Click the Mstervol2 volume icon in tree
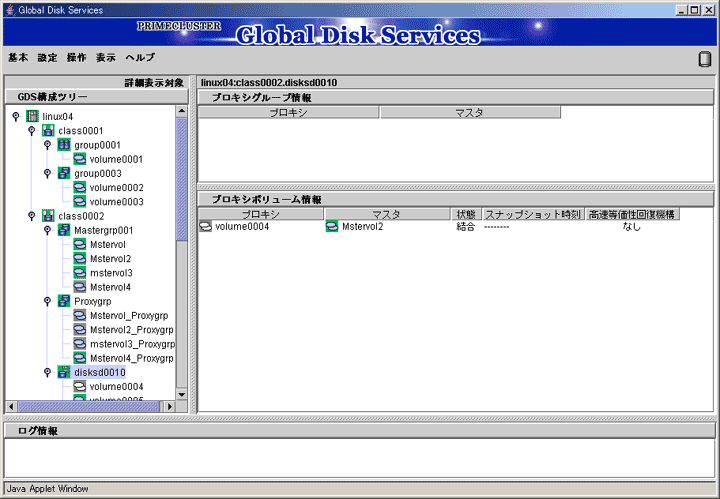 click(x=79, y=259)
